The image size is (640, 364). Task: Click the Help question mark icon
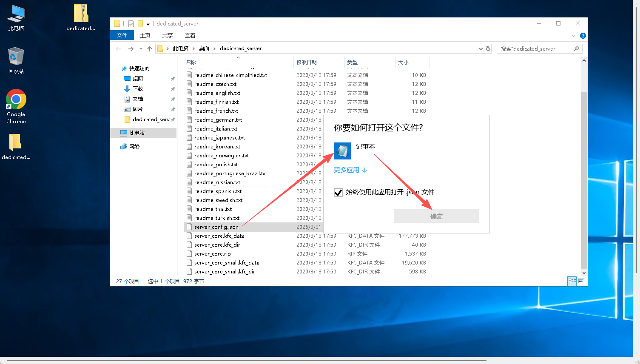(x=583, y=36)
